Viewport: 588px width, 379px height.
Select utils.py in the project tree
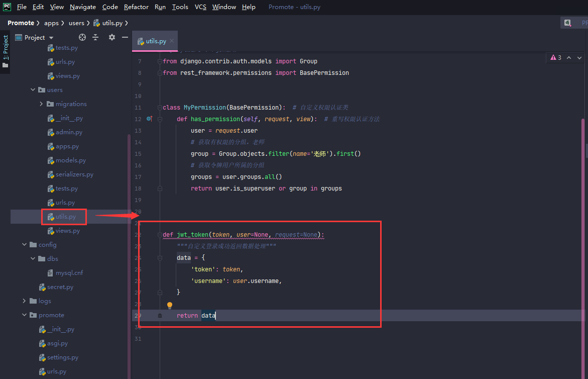66,217
